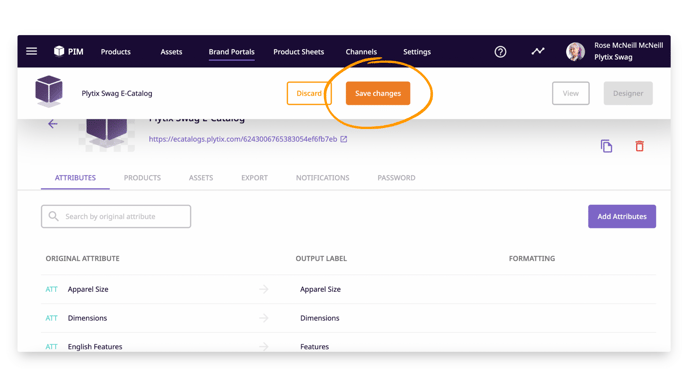Click the Save changes button
The image size is (688, 387).
(378, 93)
